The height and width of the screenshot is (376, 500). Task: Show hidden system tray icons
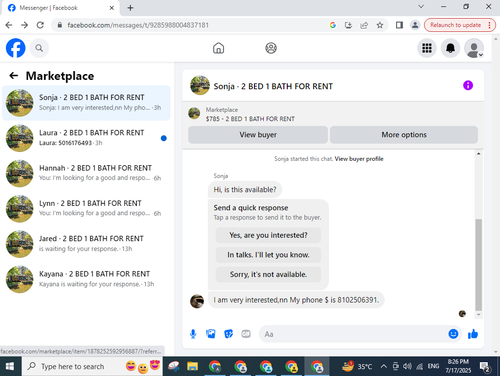(x=384, y=366)
